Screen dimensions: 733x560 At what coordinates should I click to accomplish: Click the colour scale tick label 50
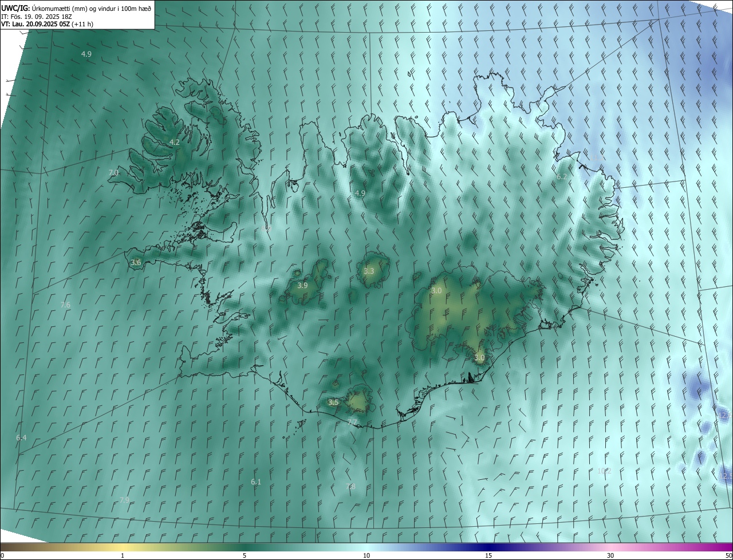point(728,556)
